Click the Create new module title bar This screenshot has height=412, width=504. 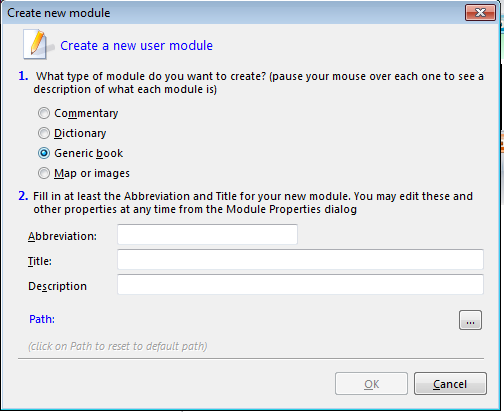pos(233,13)
